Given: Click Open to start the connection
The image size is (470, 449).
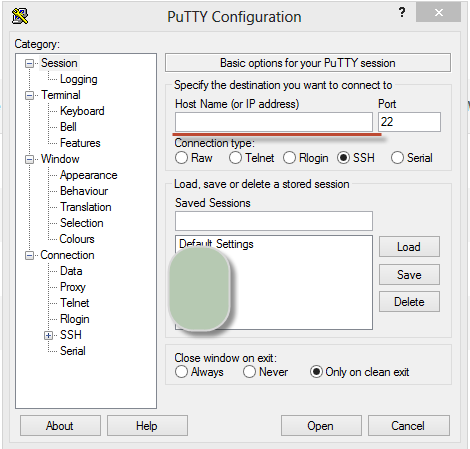Looking at the screenshot, I should point(321,426).
